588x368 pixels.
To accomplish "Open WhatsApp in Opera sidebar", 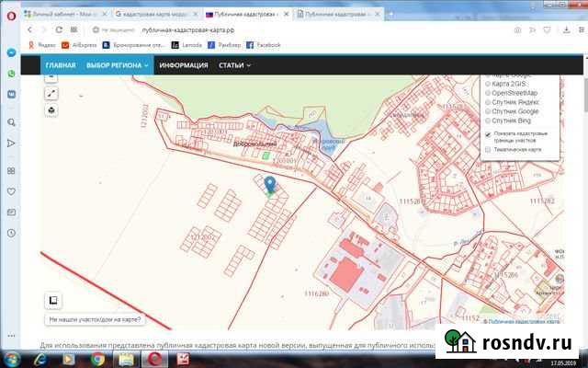I will pos(11,74).
